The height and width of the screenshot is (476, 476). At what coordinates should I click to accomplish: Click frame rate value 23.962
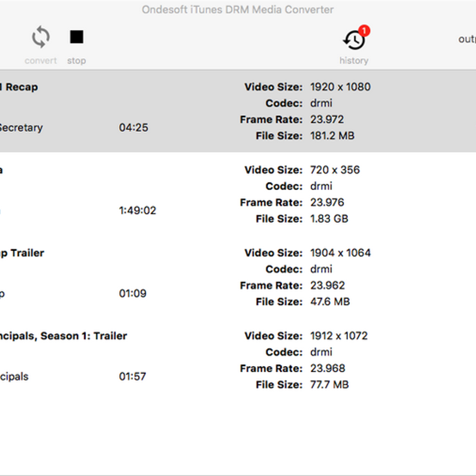click(328, 286)
